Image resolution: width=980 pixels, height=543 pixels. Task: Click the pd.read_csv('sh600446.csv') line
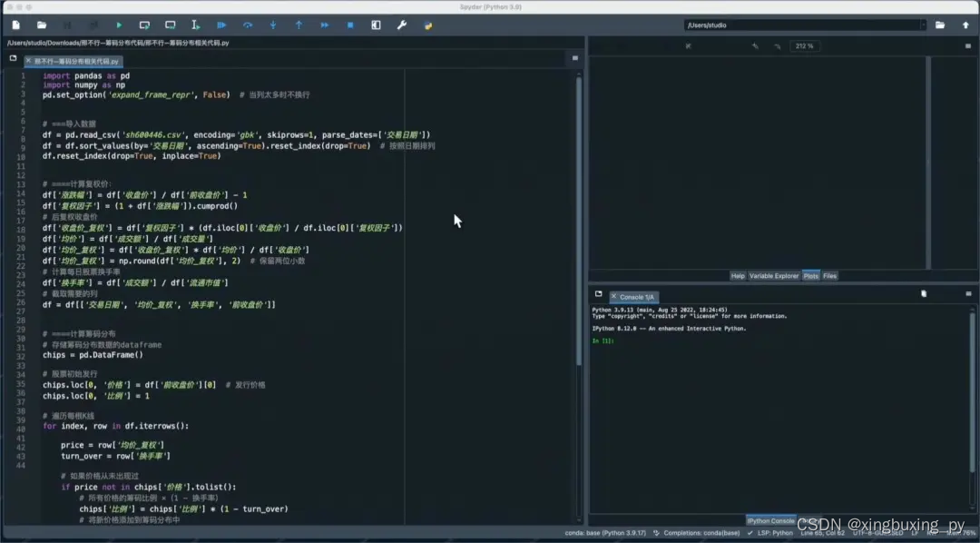click(236, 134)
